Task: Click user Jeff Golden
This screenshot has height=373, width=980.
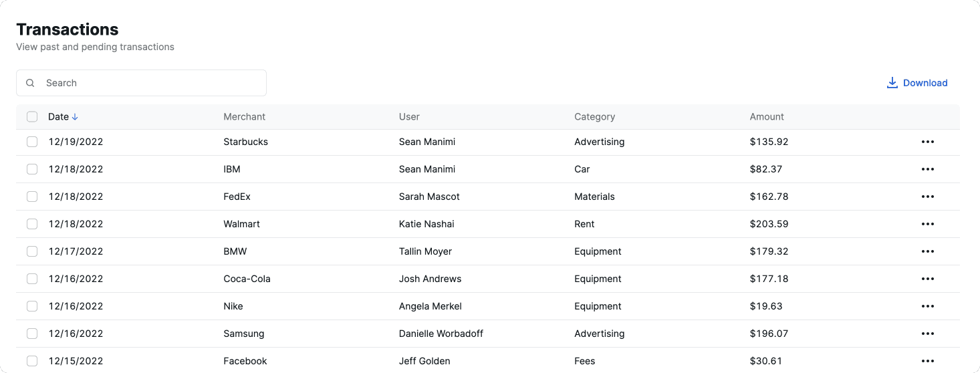Action: point(424,361)
